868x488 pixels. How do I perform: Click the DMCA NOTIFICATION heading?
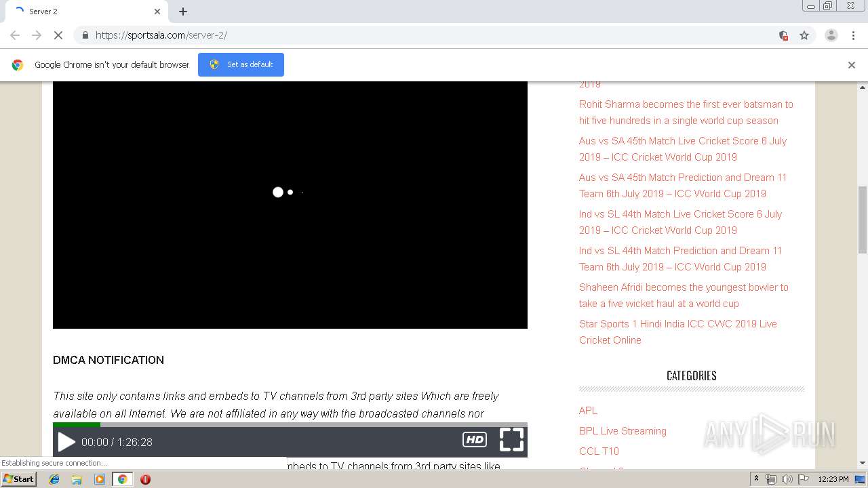coord(108,360)
